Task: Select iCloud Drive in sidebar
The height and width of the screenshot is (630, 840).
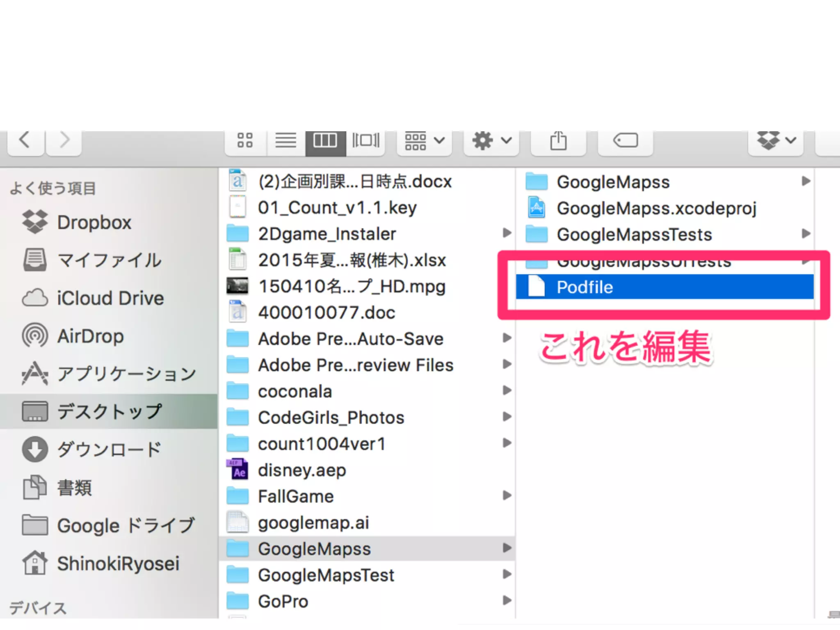Action: 110,298
